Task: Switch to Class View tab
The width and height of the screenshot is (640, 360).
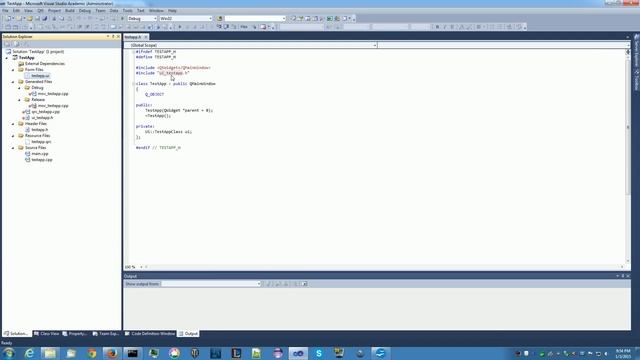Action: 47,334
